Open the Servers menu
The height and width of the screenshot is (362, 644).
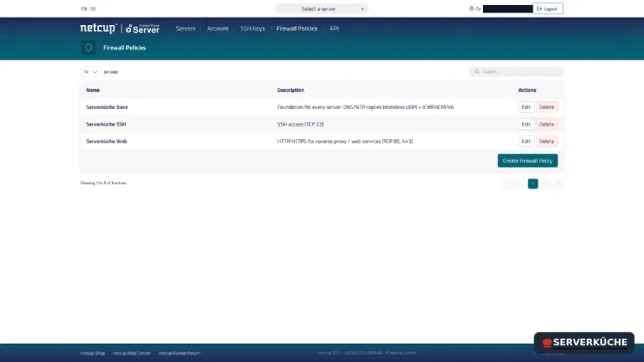(185, 28)
